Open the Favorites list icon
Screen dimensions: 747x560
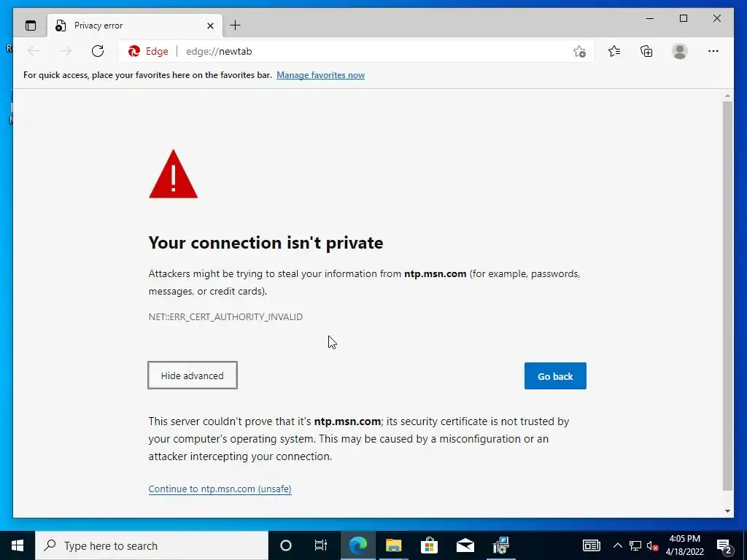pos(614,51)
